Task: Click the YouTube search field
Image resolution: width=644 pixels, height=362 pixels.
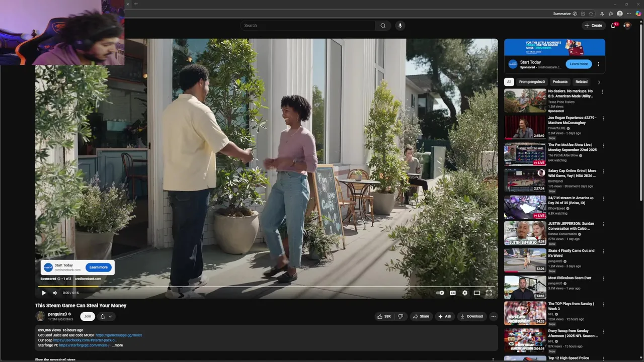Action: (x=308, y=26)
